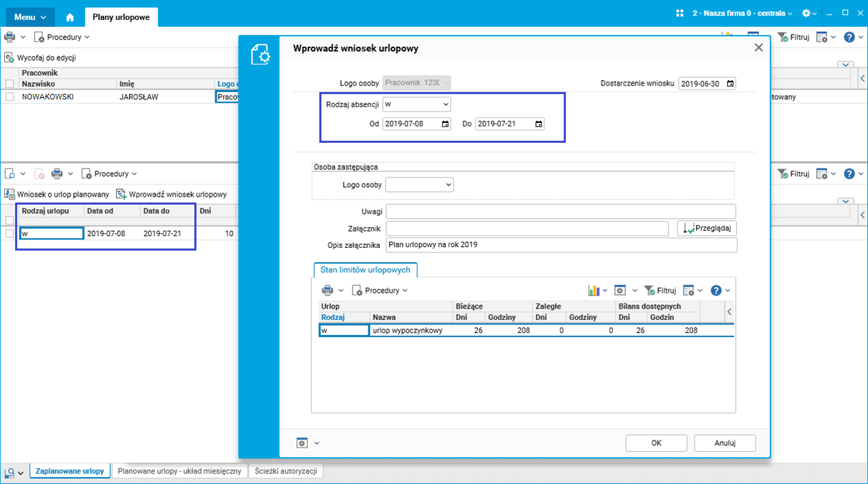
Task: Open the Rodzaj absencji combo box
Action: click(x=417, y=104)
